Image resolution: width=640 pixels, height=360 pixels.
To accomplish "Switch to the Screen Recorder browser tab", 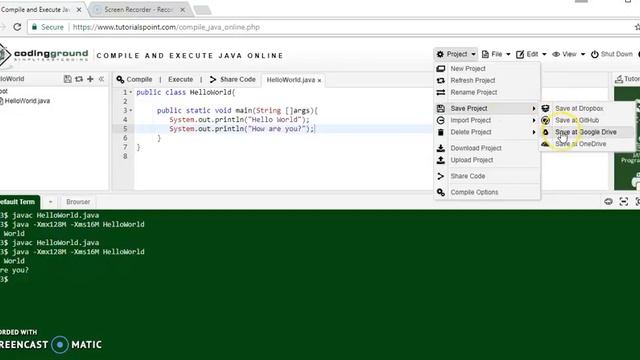I will (x=139, y=9).
